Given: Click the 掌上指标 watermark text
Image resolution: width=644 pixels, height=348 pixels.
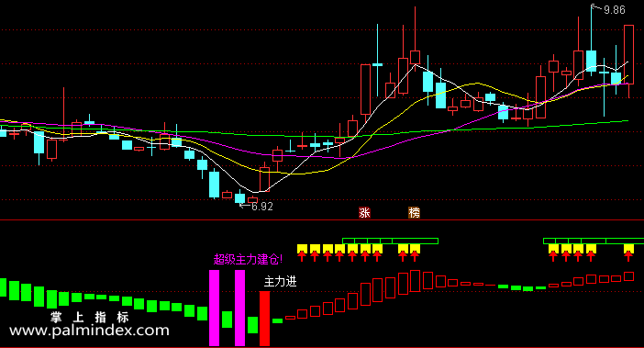Looking at the screenshot, I should pos(90,317).
